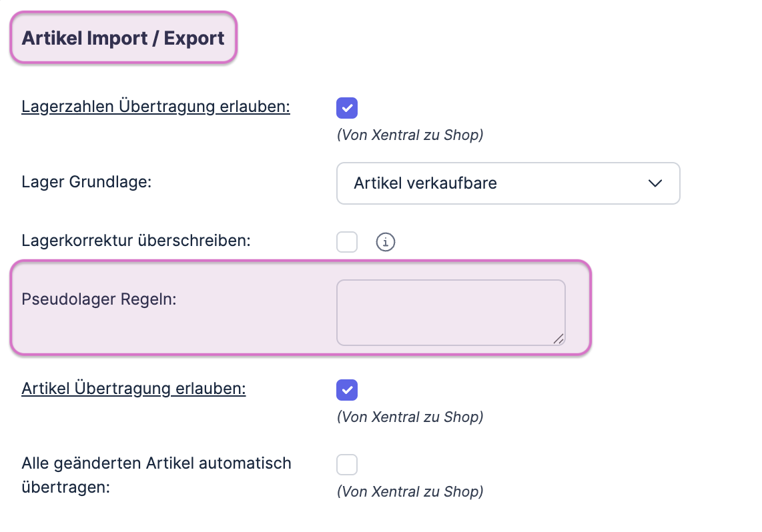Select the Lager Grundlage label

[x=87, y=181]
